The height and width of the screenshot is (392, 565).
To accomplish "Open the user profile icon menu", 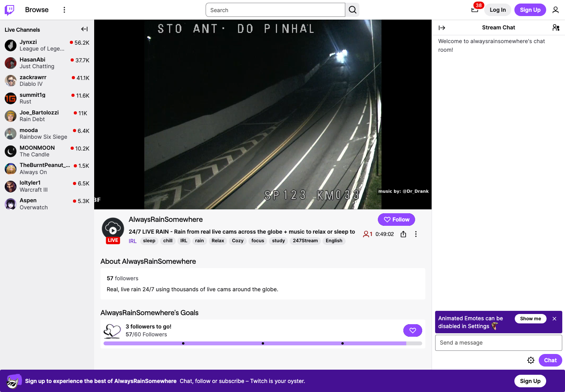I will tap(556, 10).
